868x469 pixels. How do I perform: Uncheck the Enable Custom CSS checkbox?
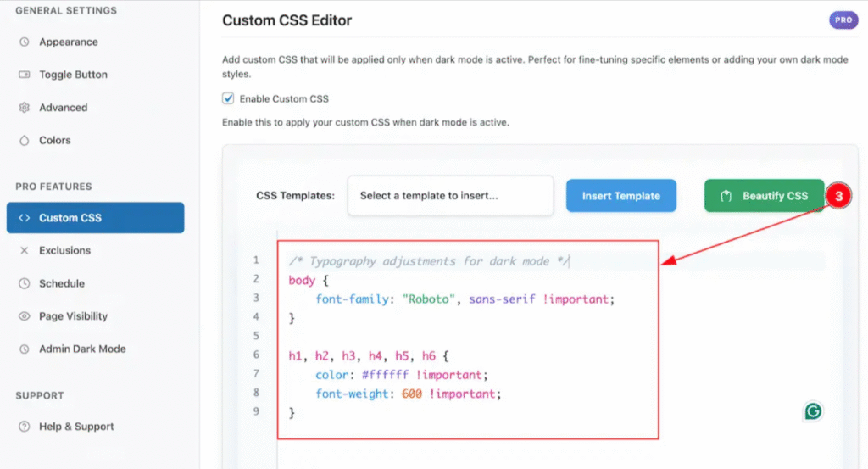pos(228,98)
